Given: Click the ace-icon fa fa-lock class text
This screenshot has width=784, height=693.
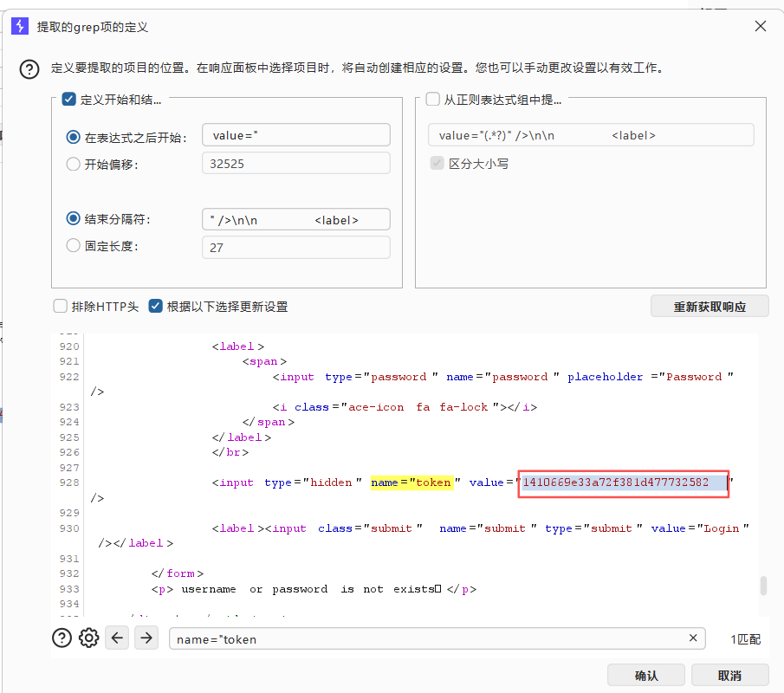Looking at the screenshot, I should [418, 407].
